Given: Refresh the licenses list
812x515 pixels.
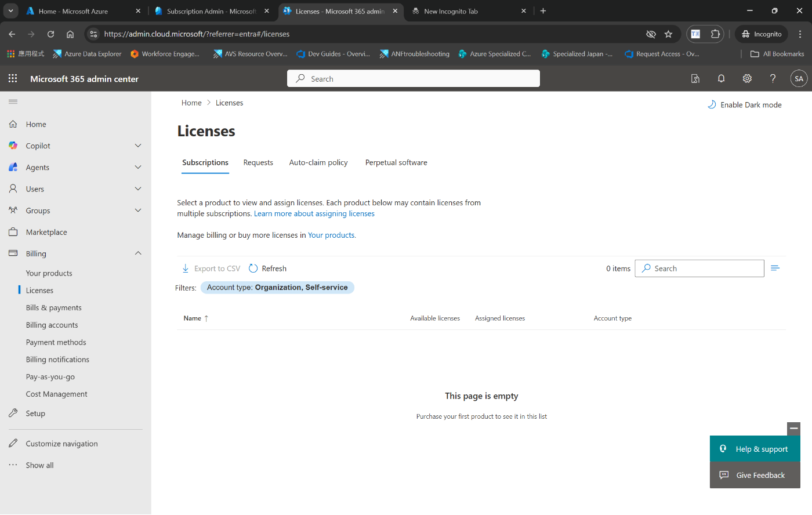Looking at the screenshot, I should click(x=267, y=269).
